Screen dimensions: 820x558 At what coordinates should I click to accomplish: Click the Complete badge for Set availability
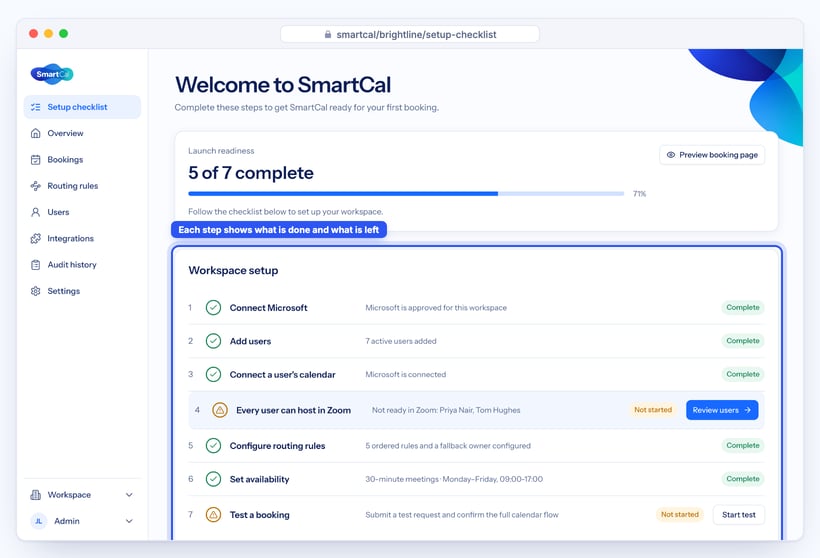743,479
